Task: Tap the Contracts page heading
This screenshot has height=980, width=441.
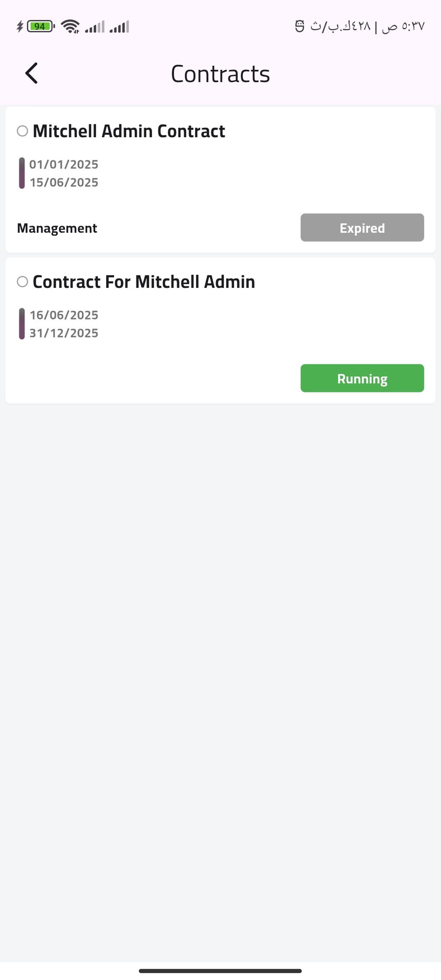Action: (x=220, y=74)
